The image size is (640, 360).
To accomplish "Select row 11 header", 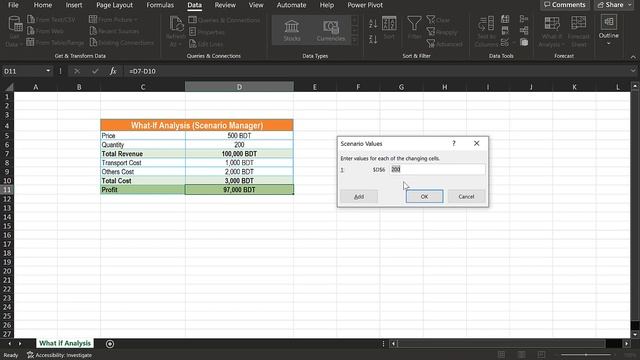I will click(7, 190).
